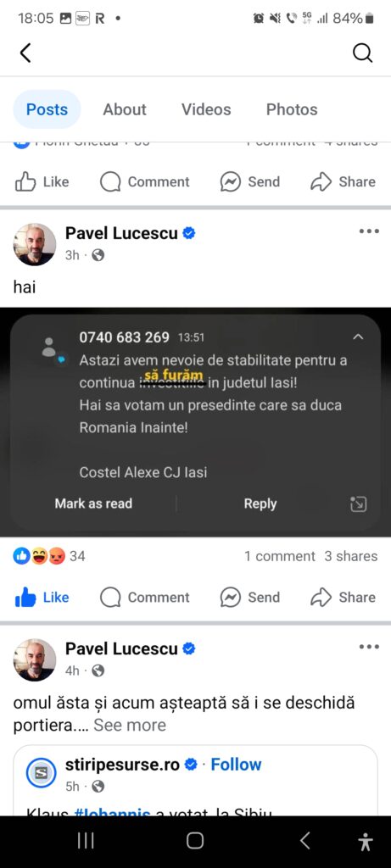Tap Share on the top partially visible post
The image size is (391, 868).
point(343,181)
